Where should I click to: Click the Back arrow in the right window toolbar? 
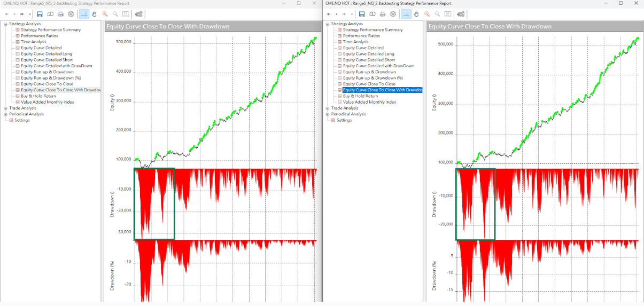(x=329, y=14)
